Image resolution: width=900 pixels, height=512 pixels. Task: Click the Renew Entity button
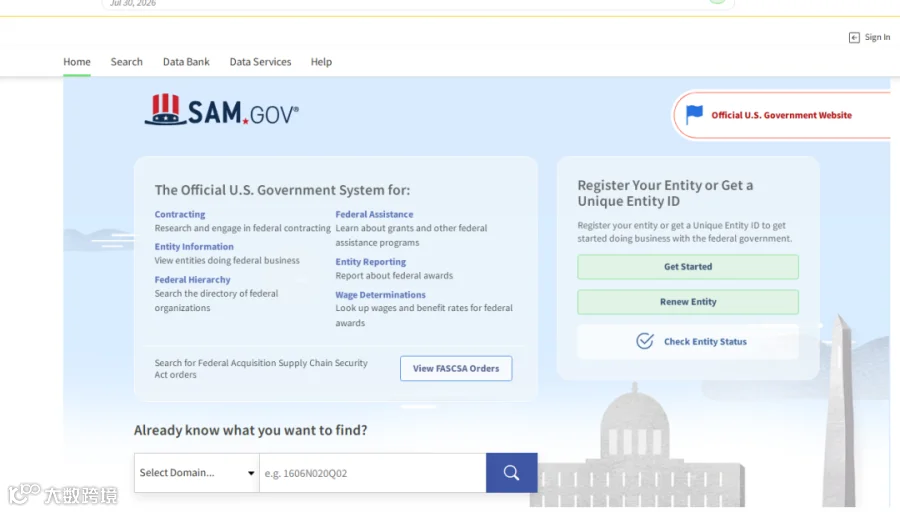click(688, 302)
